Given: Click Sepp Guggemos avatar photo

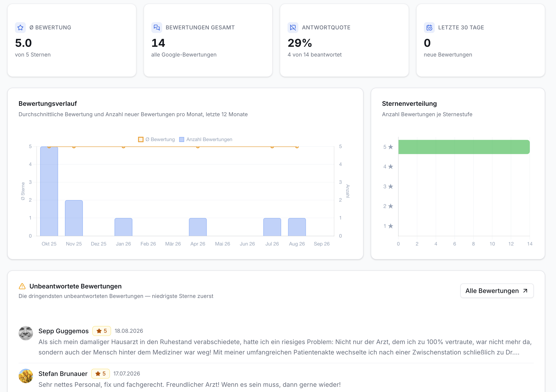Looking at the screenshot, I should [26, 333].
